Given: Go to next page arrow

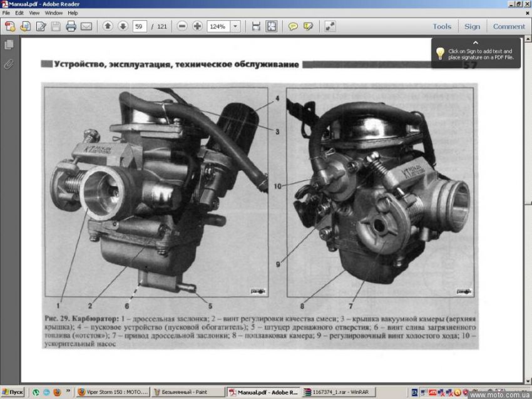Looking at the screenshot, I should [123, 26].
